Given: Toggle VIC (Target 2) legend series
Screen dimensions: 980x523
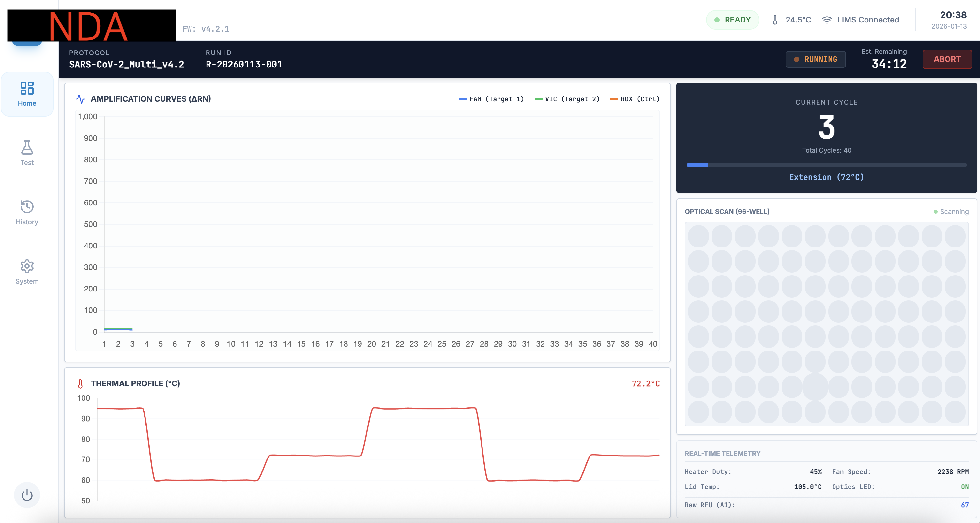Looking at the screenshot, I should (x=567, y=99).
